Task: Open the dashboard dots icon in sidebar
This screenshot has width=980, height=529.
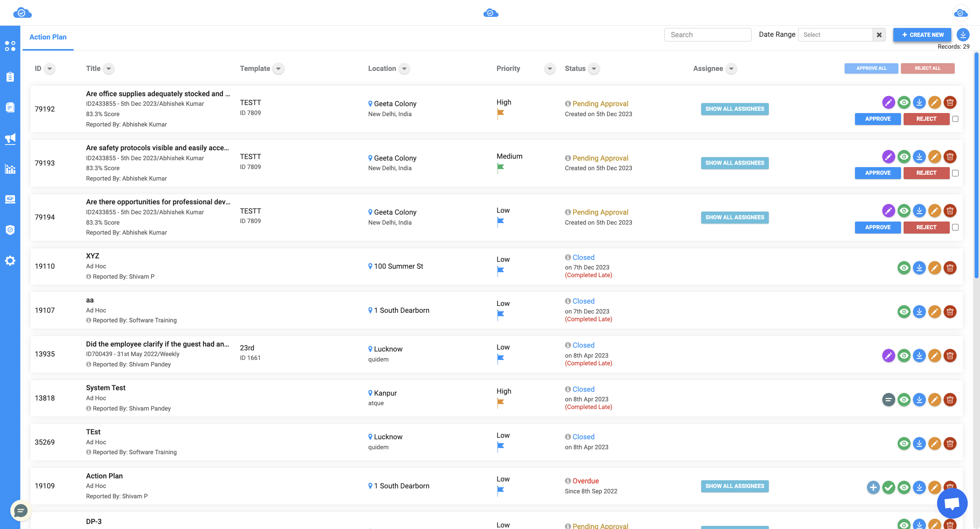Action: click(10, 46)
